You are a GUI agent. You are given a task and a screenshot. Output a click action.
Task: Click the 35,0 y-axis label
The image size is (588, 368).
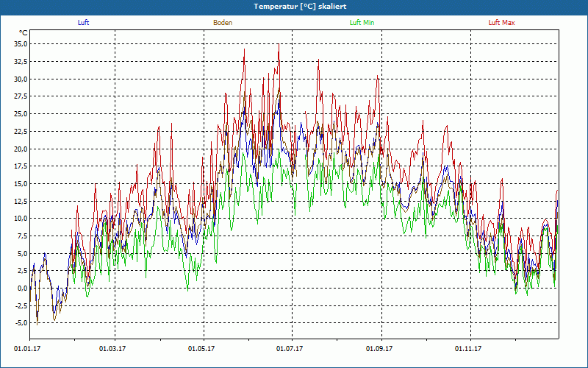pyautogui.click(x=21, y=44)
